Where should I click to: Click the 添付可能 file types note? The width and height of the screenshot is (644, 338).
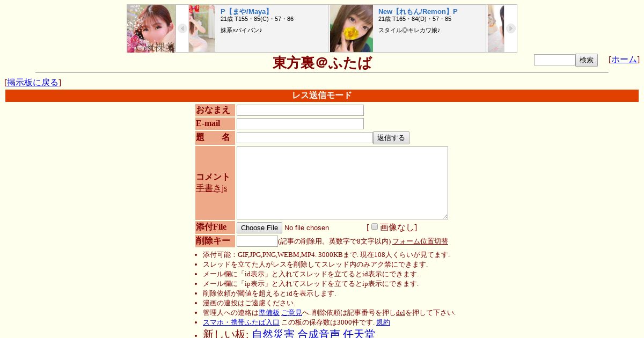326,255
